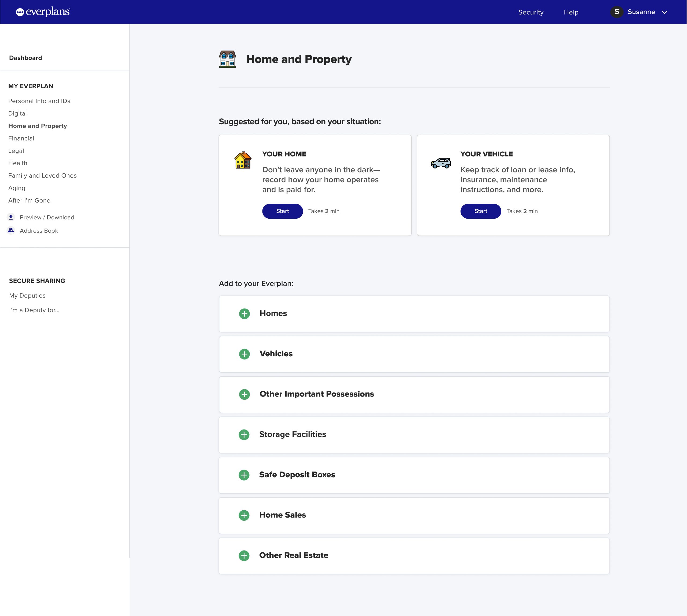Image resolution: width=687 pixels, height=616 pixels.
Task: Open Preview / Download link
Action: 47,217
